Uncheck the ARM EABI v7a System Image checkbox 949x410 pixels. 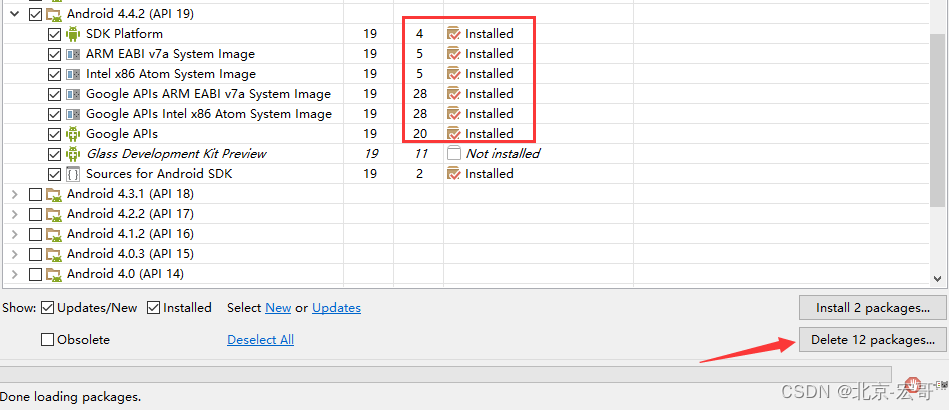54,54
